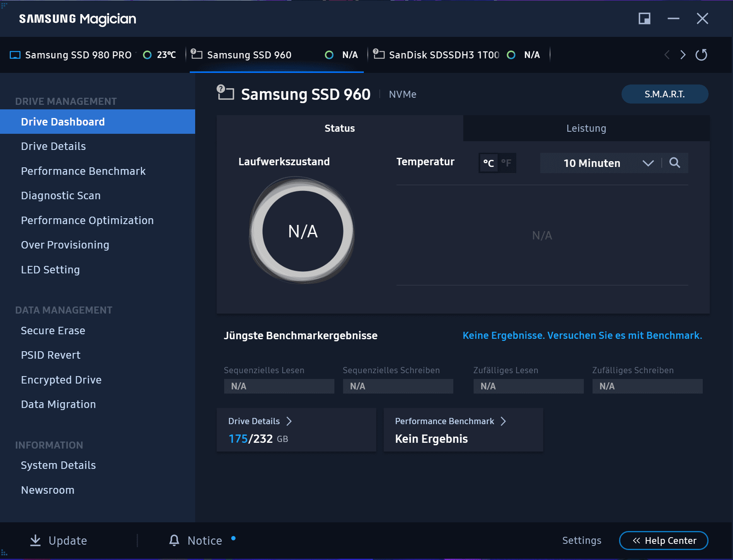The height and width of the screenshot is (560, 733).
Task: Click the Zufälliges Schreiben N/A value bar
Action: pos(647,386)
